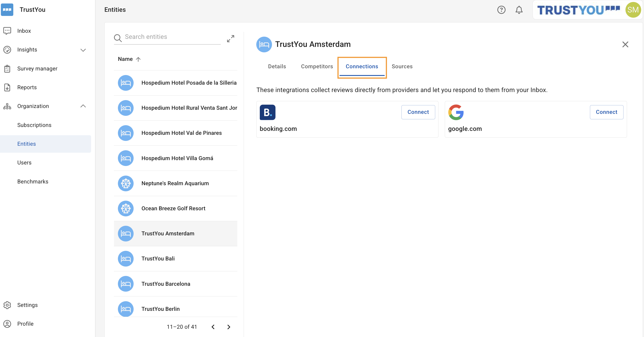Expand the entities list panel
Screen dimensions: 644x337
coord(231,39)
